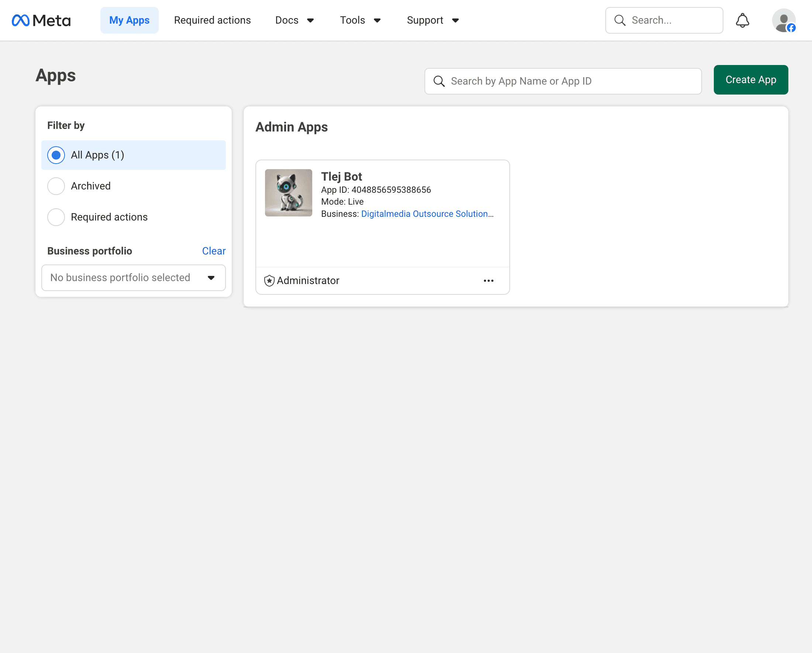Select the Required actions radio filter
The height and width of the screenshot is (653, 812).
point(134,217)
